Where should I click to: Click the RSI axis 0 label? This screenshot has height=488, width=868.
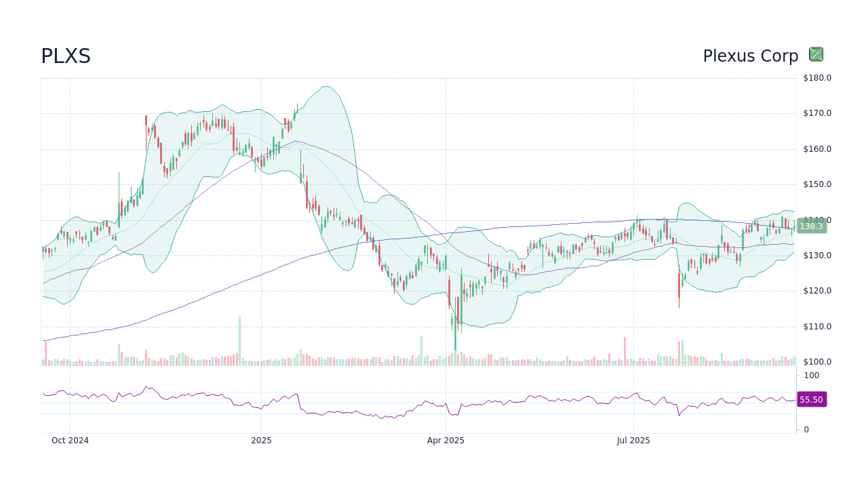pos(807,430)
